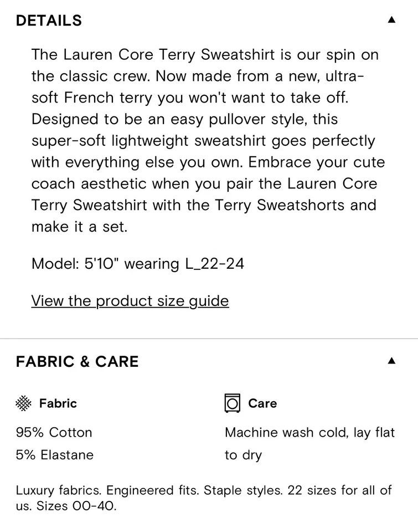Click the upward chevron beside FABRIC & CARE
418x532 pixels.
tap(391, 360)
